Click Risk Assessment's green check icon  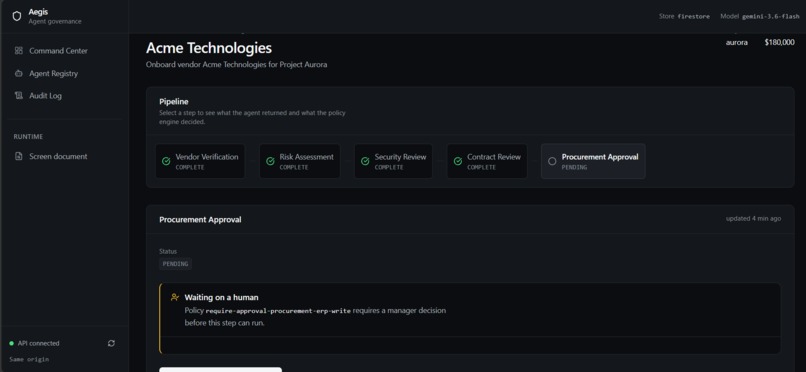point(270,161)
